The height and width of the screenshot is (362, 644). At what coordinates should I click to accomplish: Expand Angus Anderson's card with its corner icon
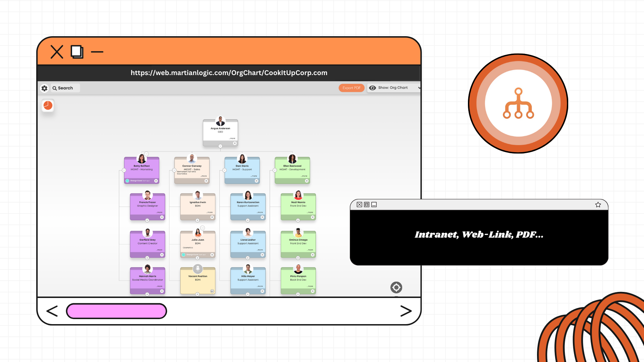(235, 143)
